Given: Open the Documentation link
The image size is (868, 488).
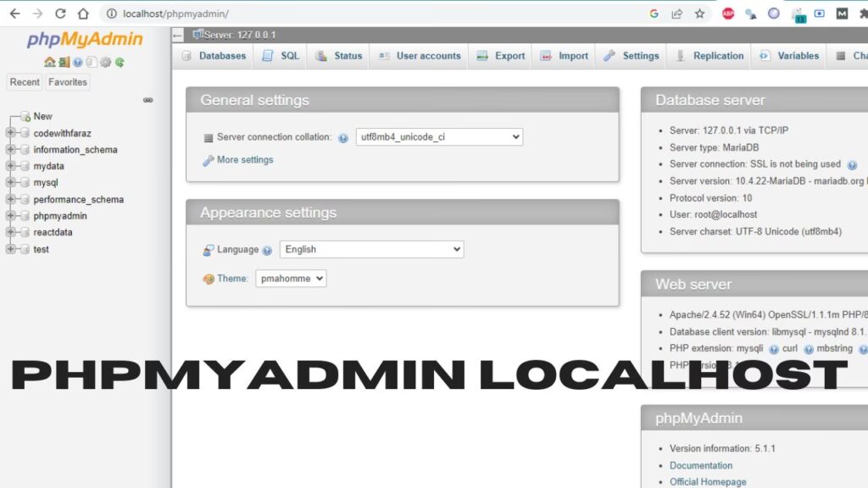Looking at the screenshot, I should (x=701, y=465).
